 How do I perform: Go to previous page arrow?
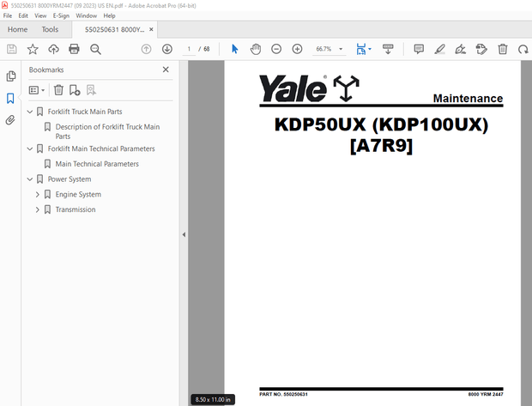click(x=146, y=49)
